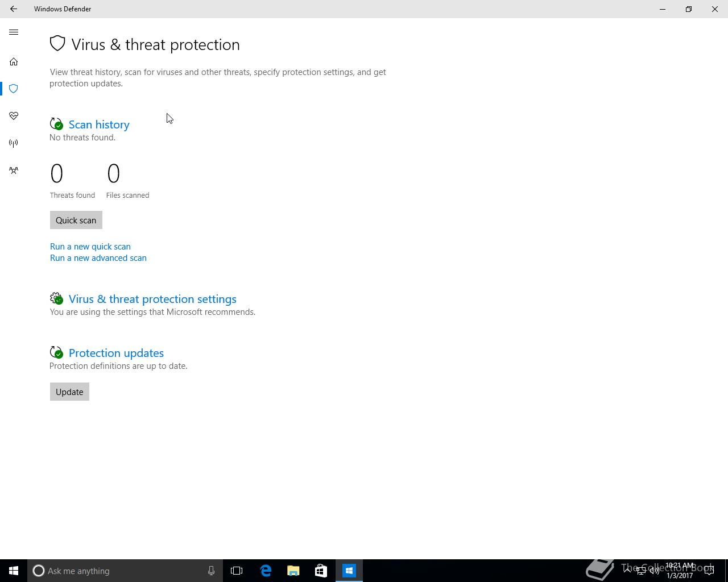Click the 'Files scanned' label
The height and width of the screenshot is (582, 728).
pyautogui.click(x=127, y=195)
